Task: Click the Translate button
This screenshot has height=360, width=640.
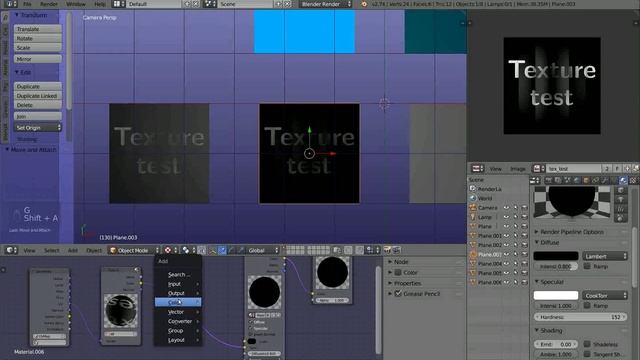Action: (x=38, y=29)
